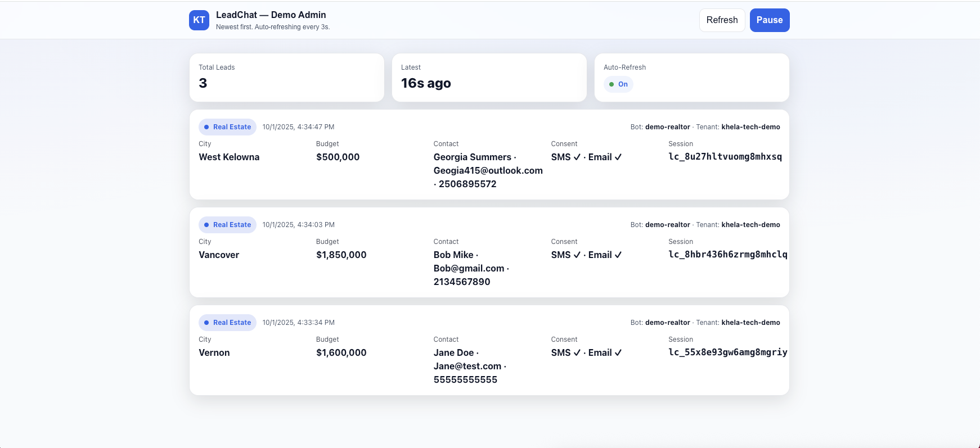The width and height of the screenshot is (980, 448).
Task: Click the SMS checkmark for Georgia Summers
Action: (577, 157)
